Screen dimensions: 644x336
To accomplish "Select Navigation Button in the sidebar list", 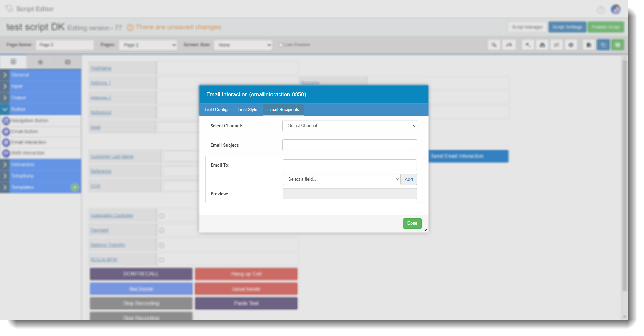I will [x=41, y=121].
